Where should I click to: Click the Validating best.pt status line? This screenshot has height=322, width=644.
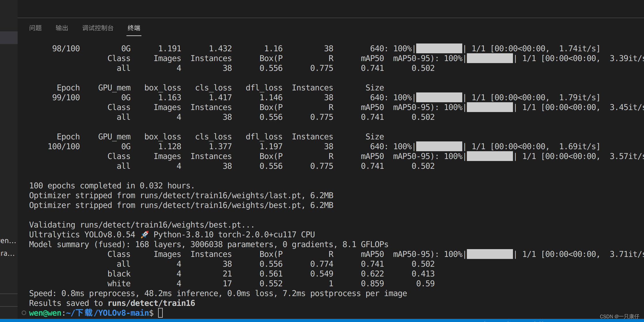141,225
